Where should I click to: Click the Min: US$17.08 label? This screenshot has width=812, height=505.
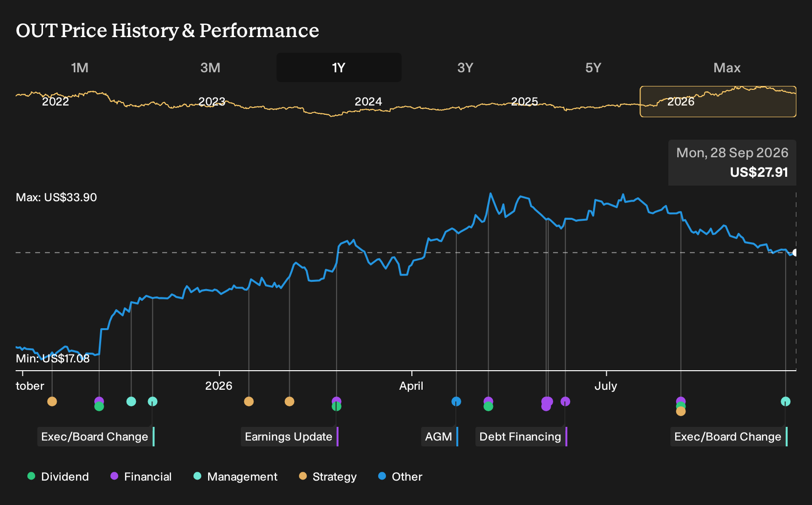53,358
